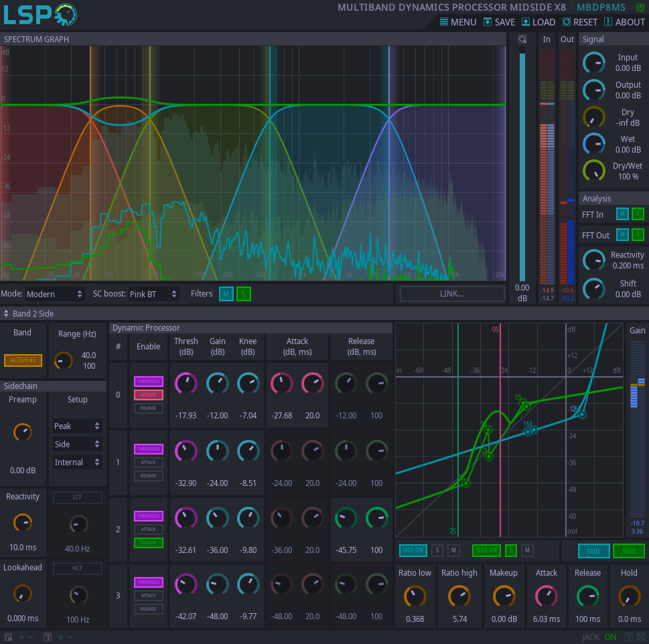Click the LSP gear logo
The width and height of the screenshot is (649, 644).
pyautogui.click(x=40, y=15)
